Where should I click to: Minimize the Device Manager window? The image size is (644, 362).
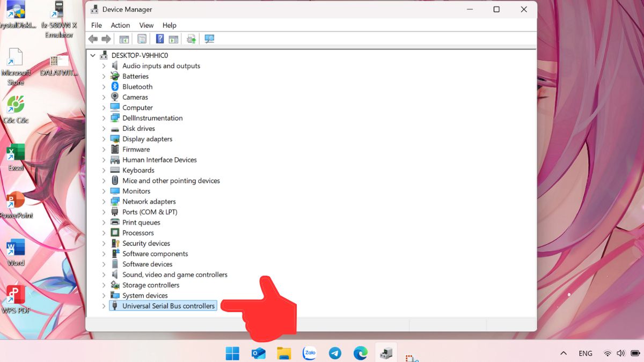click(469, 9)
